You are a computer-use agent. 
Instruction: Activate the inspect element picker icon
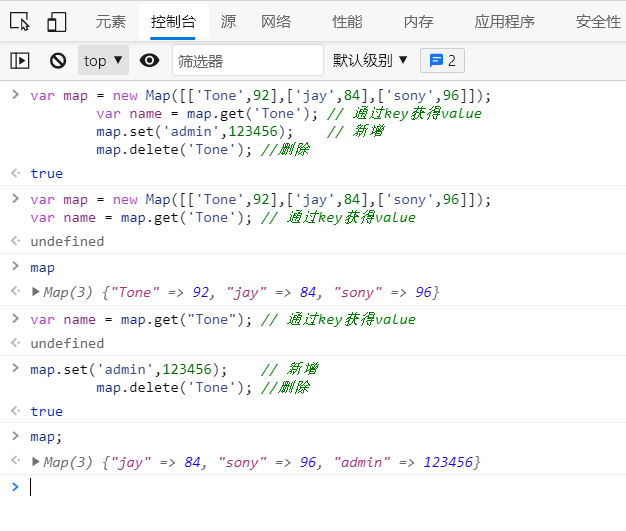click(20, 21)
